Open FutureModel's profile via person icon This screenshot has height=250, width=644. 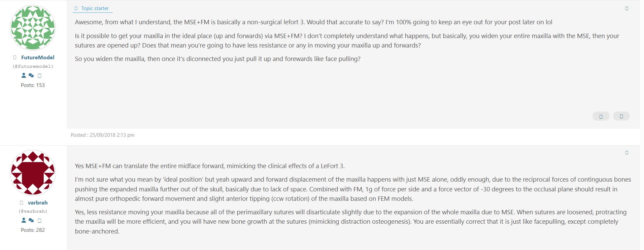pos(24,75)
